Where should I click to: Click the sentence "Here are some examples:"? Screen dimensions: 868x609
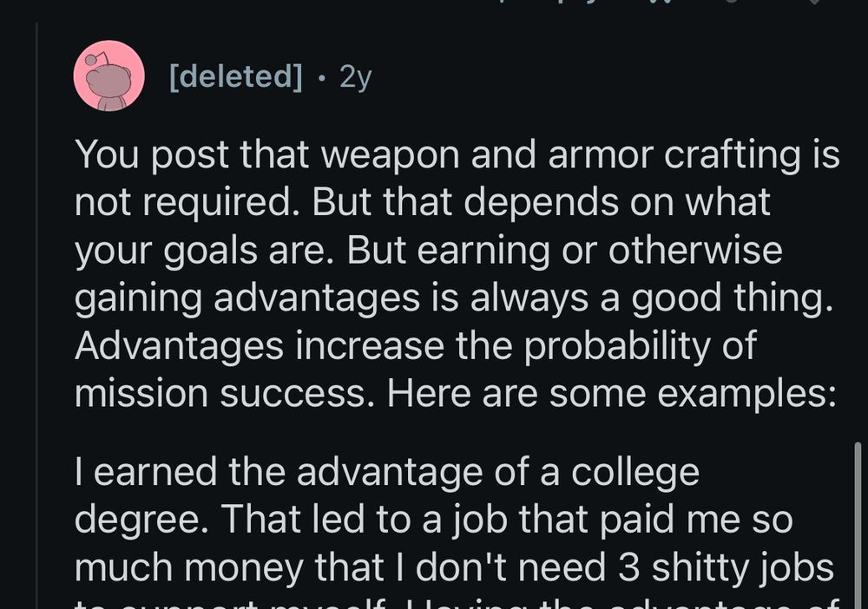(611, 393)
